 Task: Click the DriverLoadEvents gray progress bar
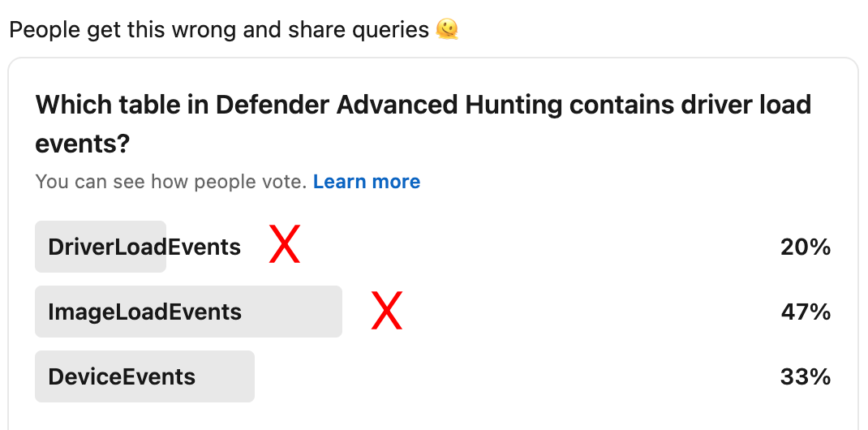point(101,247)
